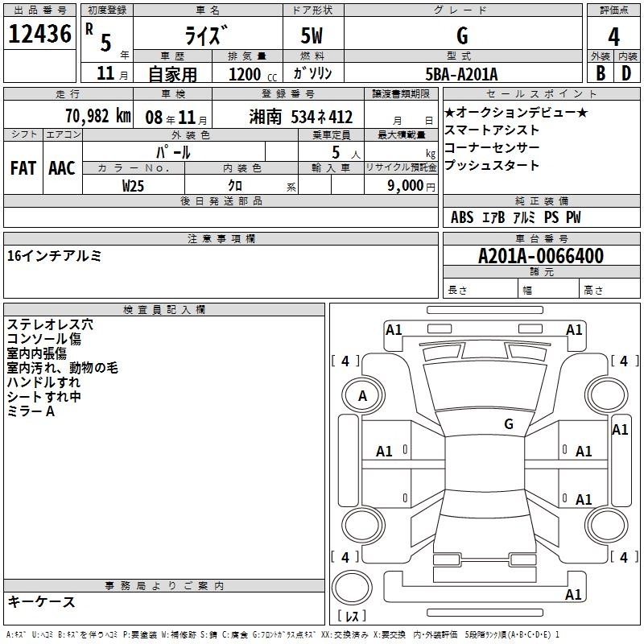Click the mileage value 70,982 km
This screenshot has height=644, width=644.
(97, 116)
